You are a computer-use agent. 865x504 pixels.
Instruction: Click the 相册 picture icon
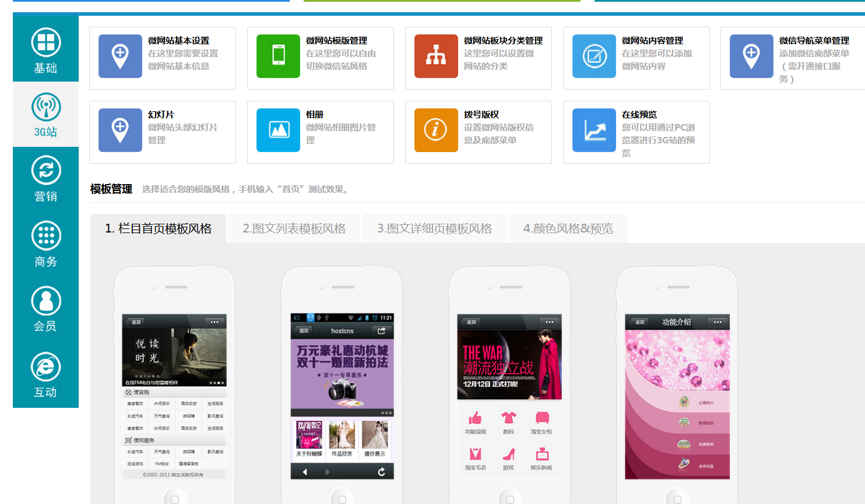(x=278, y=130)
